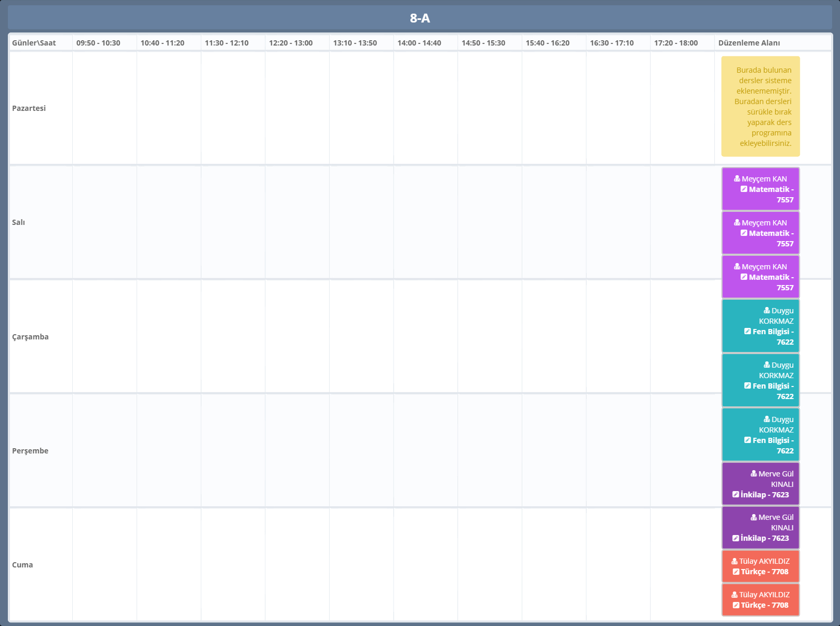Click edit icon on first Fen Bilgisi card
Image resolution: width=840 pixels, height=626 pixels.
coord(747,332)
